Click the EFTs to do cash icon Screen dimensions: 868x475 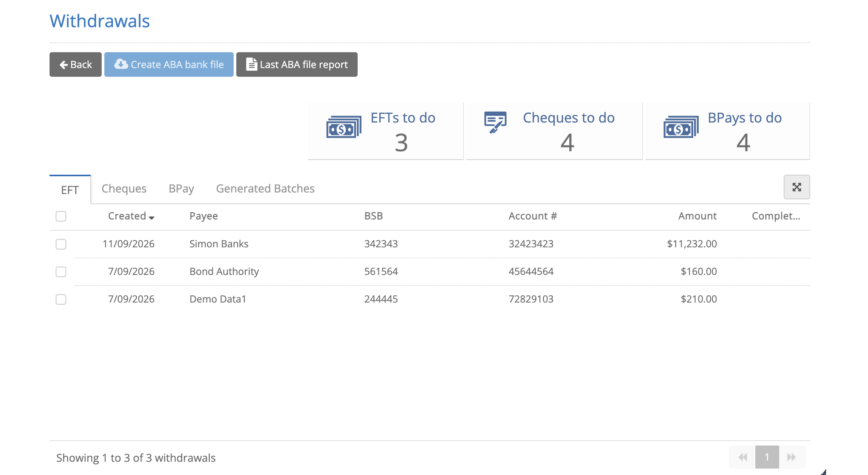tap(344, 127)
